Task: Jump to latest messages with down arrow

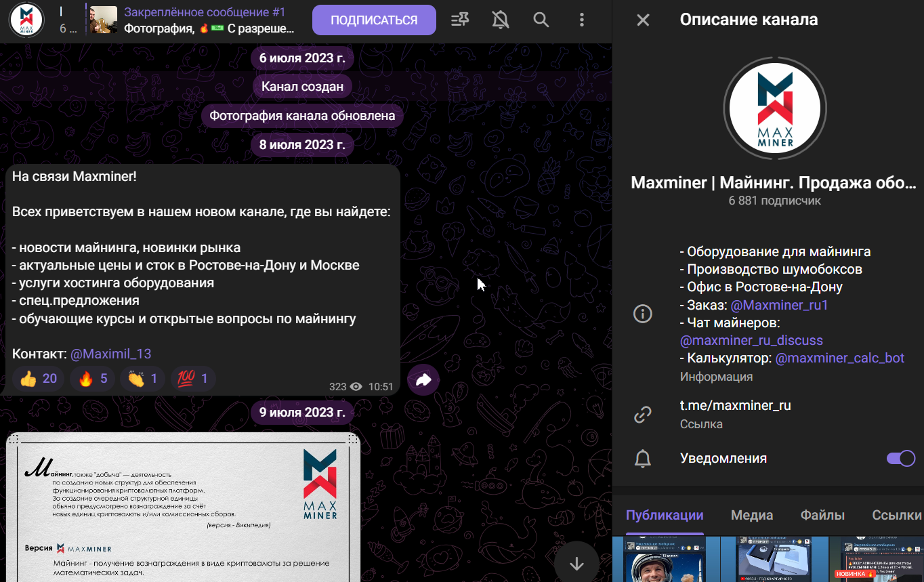Action: click(x=576, y=562)
